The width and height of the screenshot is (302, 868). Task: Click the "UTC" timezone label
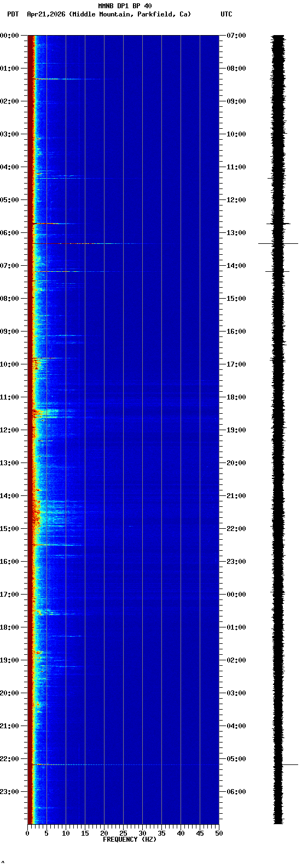tap(226, 14)
